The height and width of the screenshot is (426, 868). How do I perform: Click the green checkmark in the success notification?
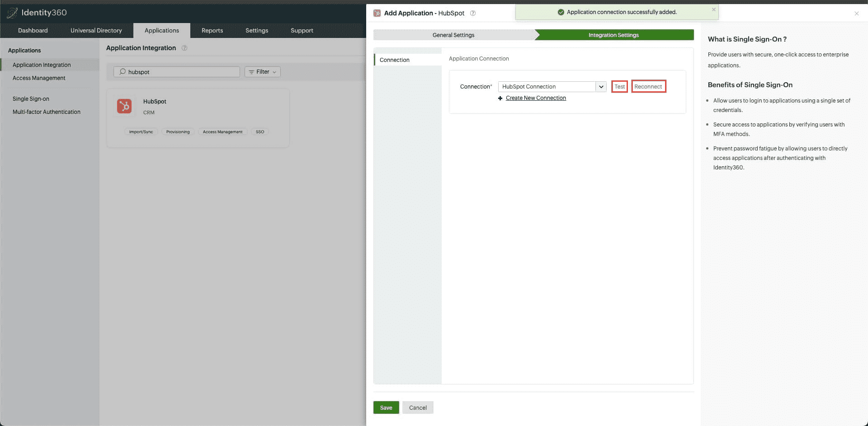(561, 12)
